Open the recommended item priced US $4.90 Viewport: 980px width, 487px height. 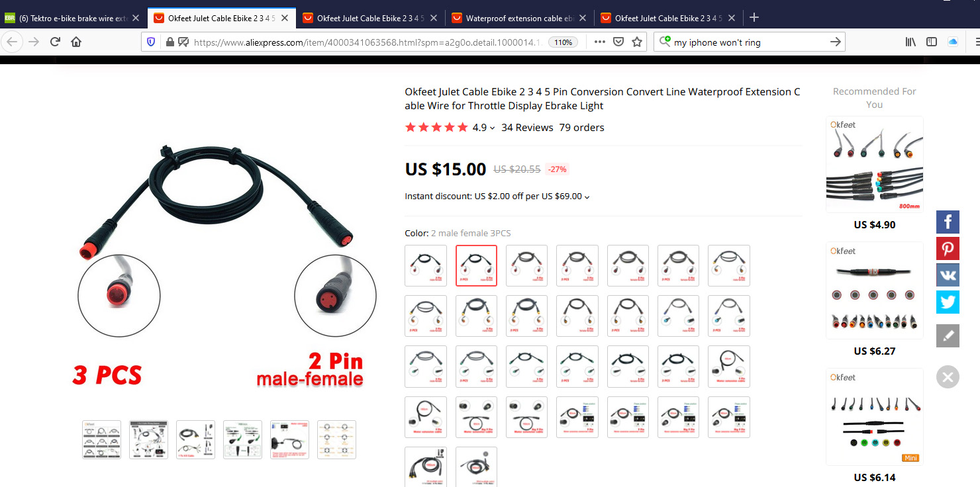click(x=875, y=173)
